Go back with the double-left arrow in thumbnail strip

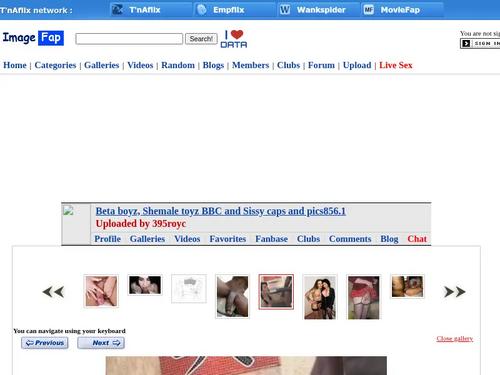click(x=53, y=292)
